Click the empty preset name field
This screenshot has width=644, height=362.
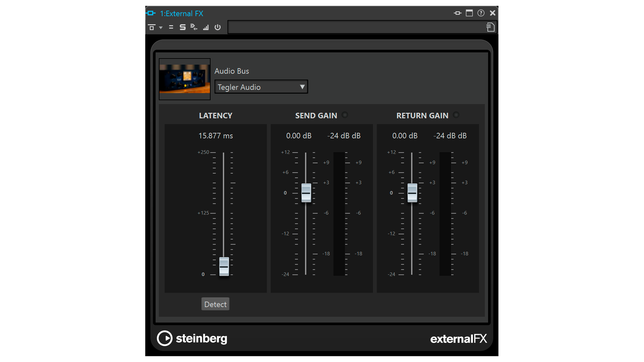coord(356,27)
